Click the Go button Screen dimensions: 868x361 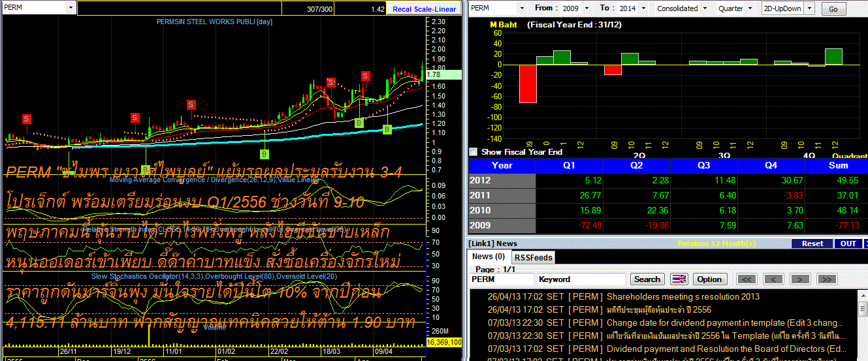(833, 9)
